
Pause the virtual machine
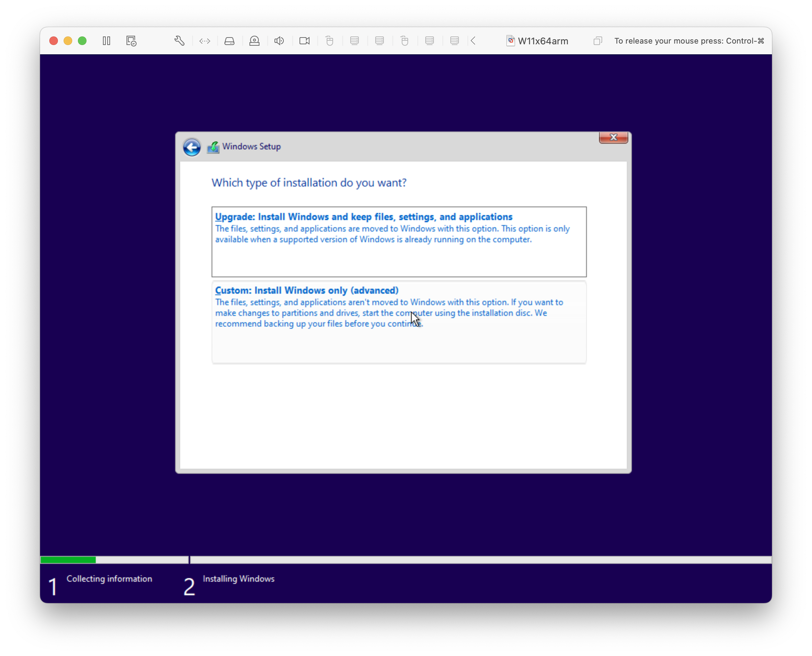[106, 40]
